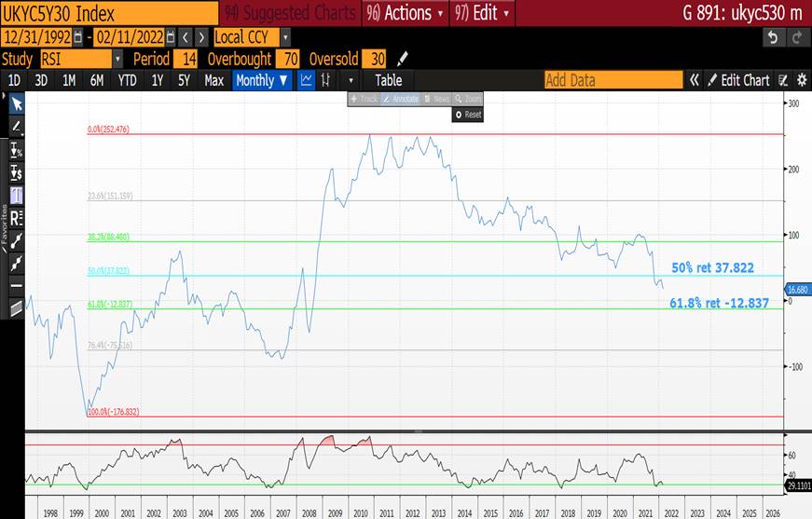Viewport: 812px width, 519px height.
Task: Switch to bar chart type icon
Action: coord(325,80)
